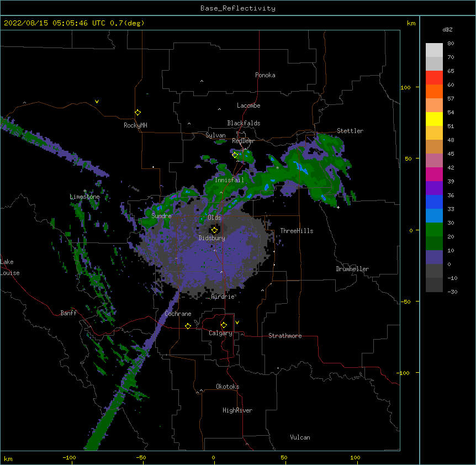Click the yellow V marker northeast of Calgary
The width and height of the screenshot is (476, 465).
coord(237,323)
